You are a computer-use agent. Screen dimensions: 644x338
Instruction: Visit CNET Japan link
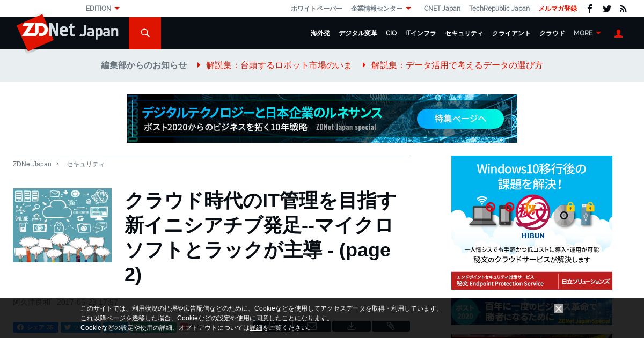(x=442, y=9)
